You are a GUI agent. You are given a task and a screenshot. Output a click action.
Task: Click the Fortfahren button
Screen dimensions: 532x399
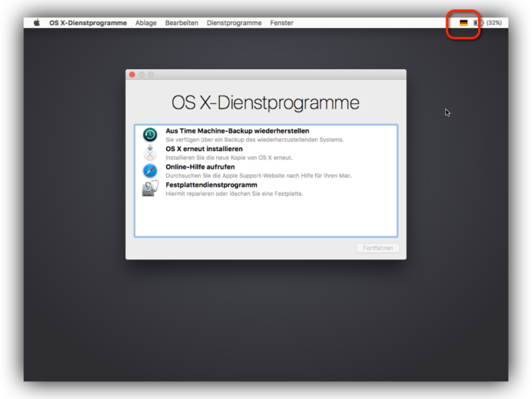[x=377, y=248]
